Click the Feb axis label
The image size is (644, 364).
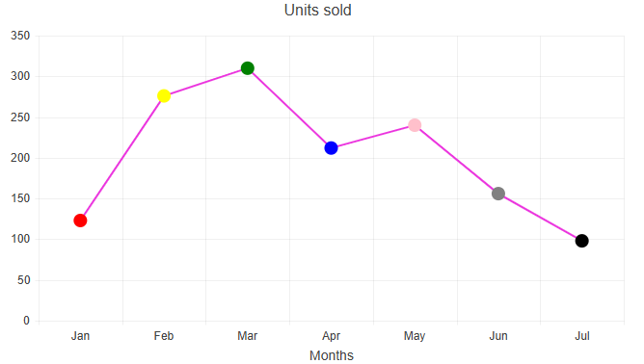click(164, 336)
